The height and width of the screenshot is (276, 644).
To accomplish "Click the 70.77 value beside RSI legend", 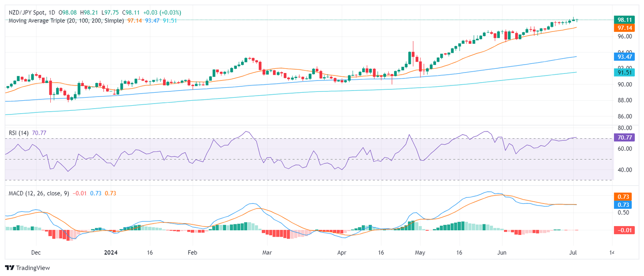I will coord(39,133).
